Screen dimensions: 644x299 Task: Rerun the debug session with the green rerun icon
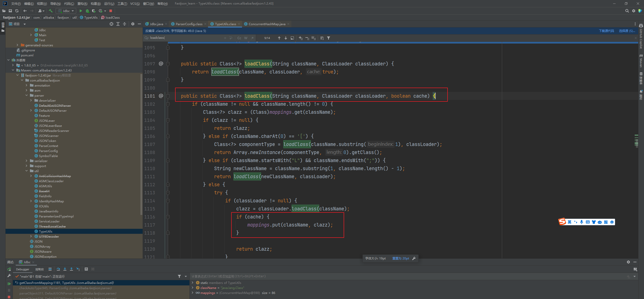click(9, 269)
